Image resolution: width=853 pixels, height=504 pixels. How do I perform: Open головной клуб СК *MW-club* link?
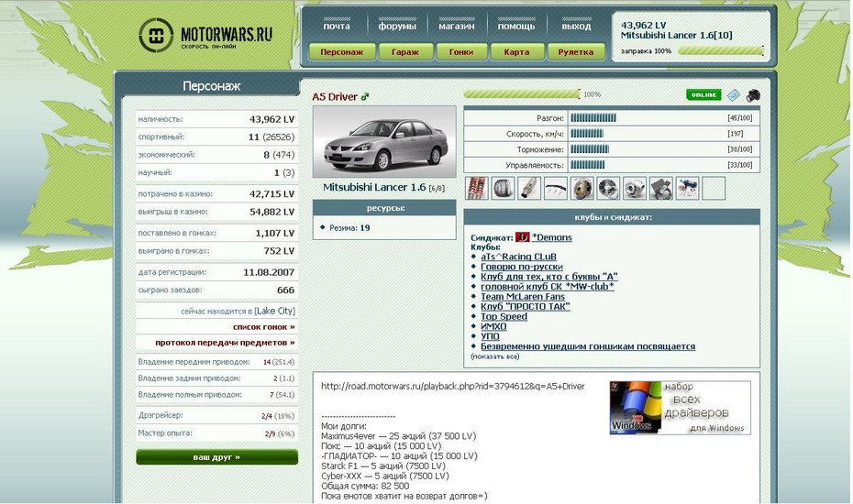(x=548, y=286)
